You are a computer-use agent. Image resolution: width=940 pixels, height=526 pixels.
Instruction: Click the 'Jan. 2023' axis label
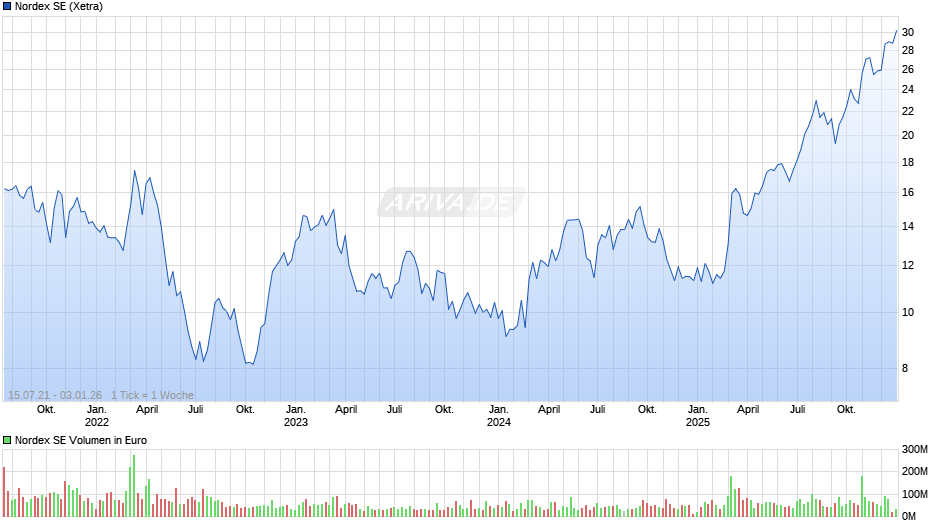coord(296,416)
